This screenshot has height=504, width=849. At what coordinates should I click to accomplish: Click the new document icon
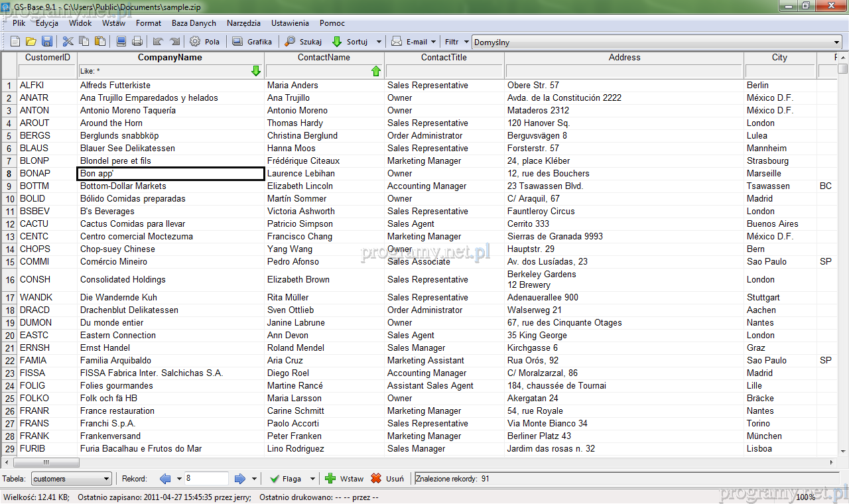(15, 42)
